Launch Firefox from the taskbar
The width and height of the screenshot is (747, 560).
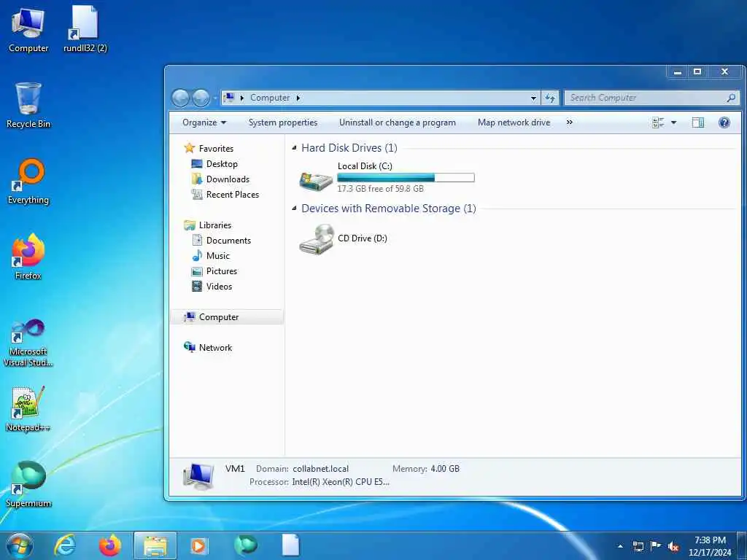tap(109, 545)
